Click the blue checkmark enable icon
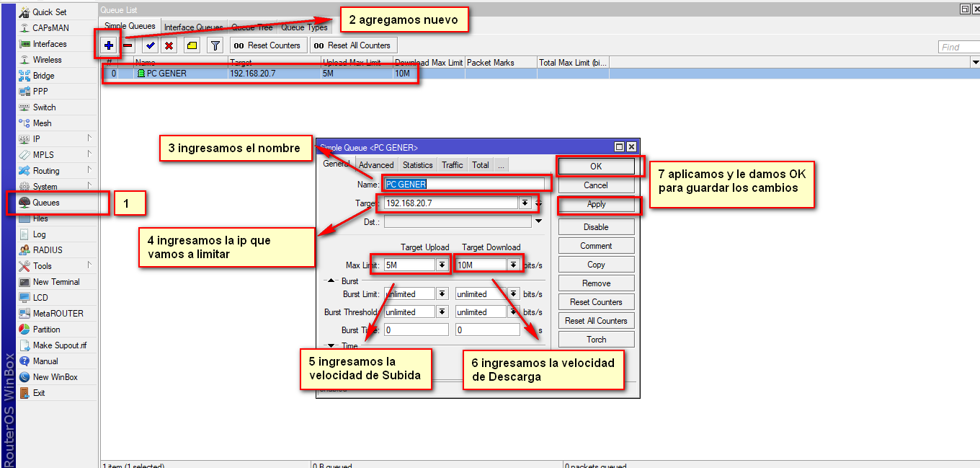 (150, 45)
